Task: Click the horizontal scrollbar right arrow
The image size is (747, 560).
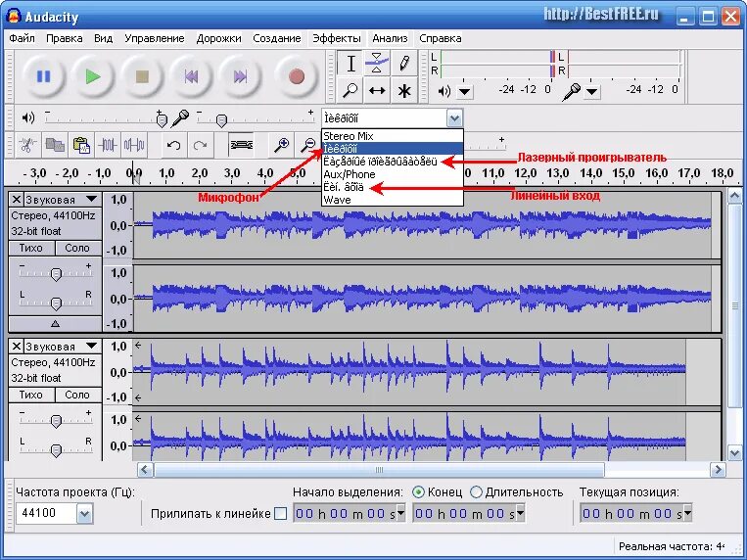Action: 718,470
